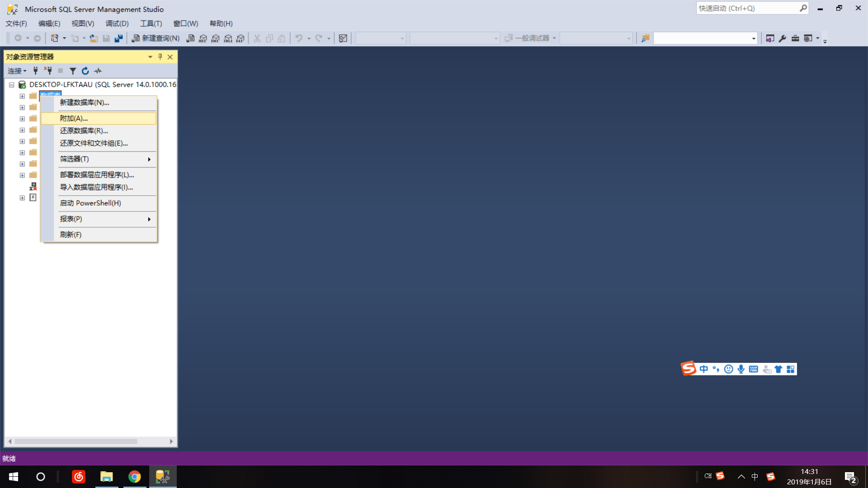This screenshot has height=488, width=868.
Task: Toggle the Sogou voice input microphone
Action: click(741, 369)
